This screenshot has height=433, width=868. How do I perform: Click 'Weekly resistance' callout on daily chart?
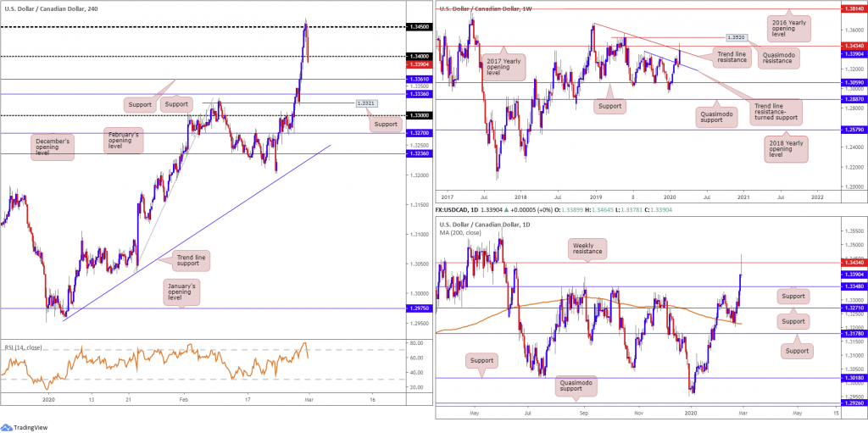(x=588, y=248)
